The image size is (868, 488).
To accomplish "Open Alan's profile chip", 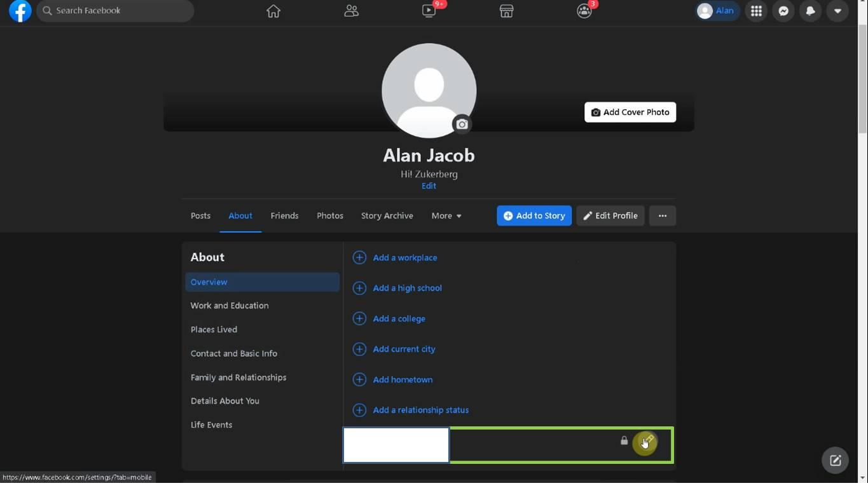I will coord(717,11).
